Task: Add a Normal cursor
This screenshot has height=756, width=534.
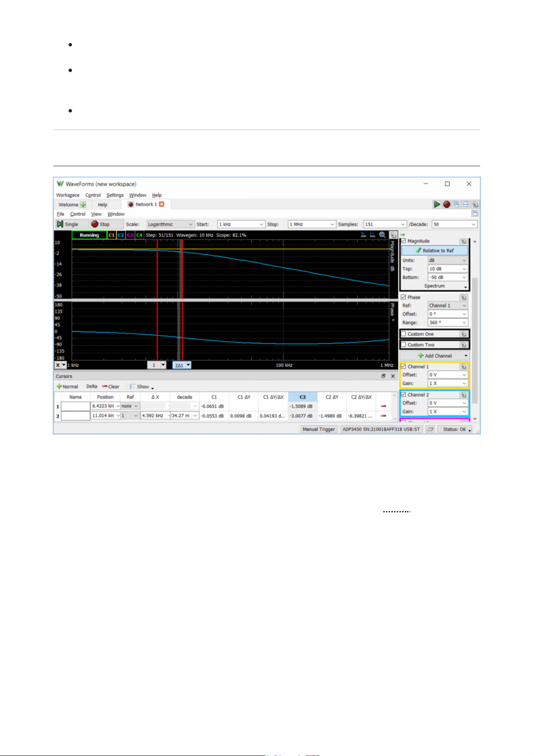Action: click(67, 386)
